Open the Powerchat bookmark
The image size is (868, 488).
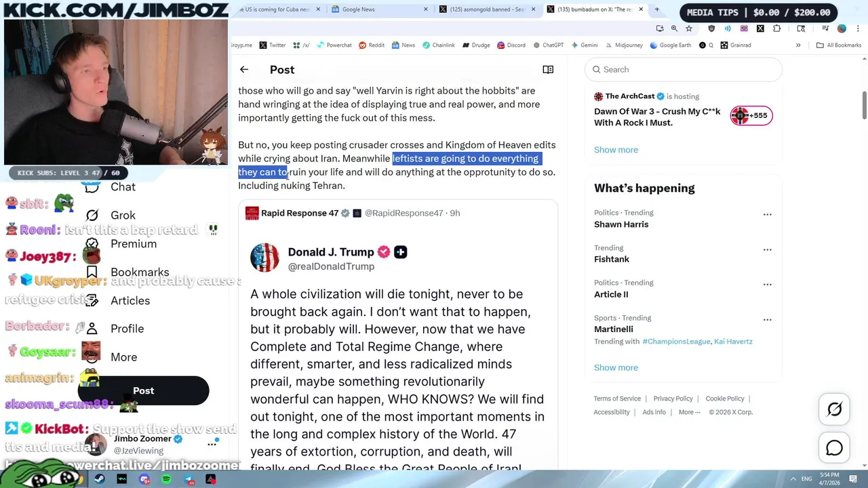point(334,45)
